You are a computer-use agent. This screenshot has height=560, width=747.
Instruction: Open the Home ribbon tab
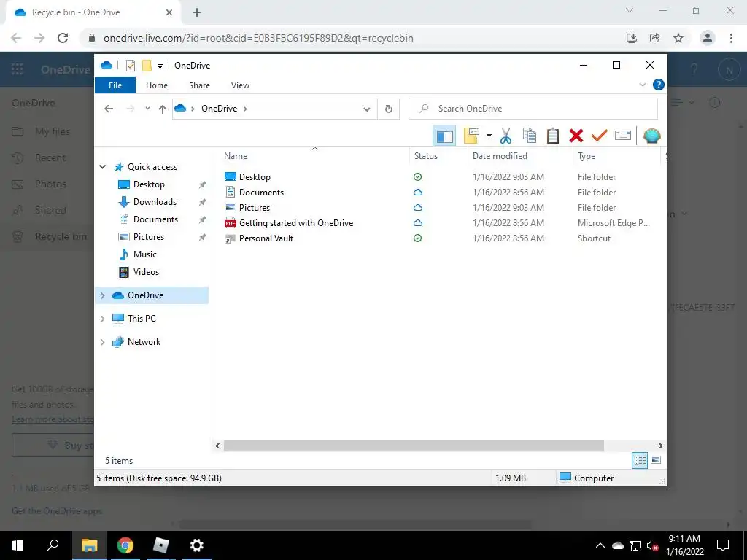157,85
